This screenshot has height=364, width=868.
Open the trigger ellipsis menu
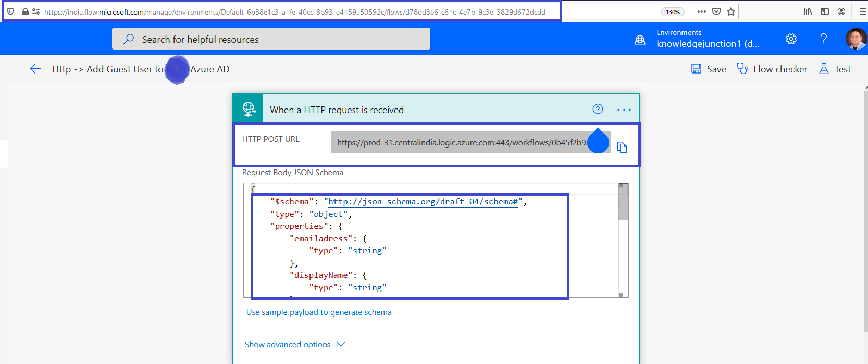[624, 110]
